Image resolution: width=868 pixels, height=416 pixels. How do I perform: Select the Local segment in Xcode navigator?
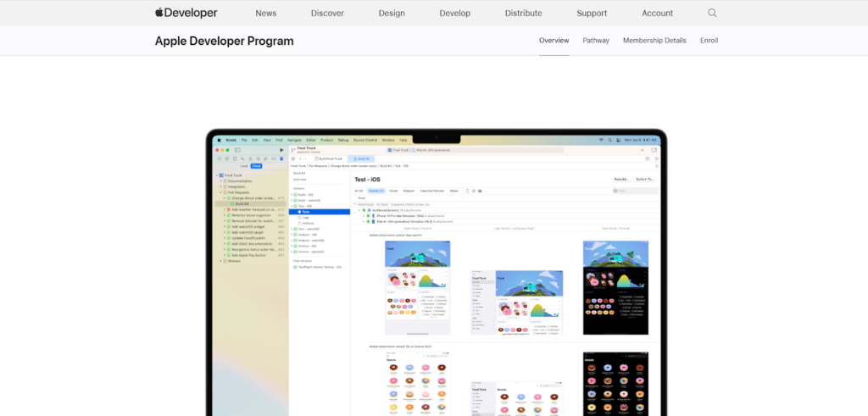[243, 166]
